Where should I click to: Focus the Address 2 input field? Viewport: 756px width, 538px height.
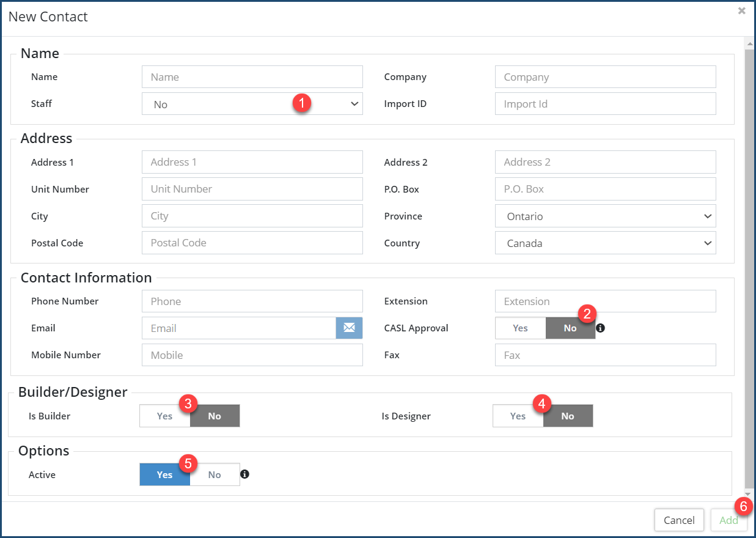pyautogui.click(x=606, y=162)
